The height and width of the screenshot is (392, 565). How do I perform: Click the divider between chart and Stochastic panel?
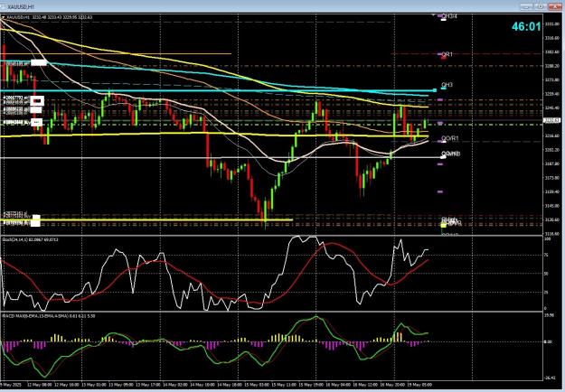pyautogui.click(x=271, y=236)
